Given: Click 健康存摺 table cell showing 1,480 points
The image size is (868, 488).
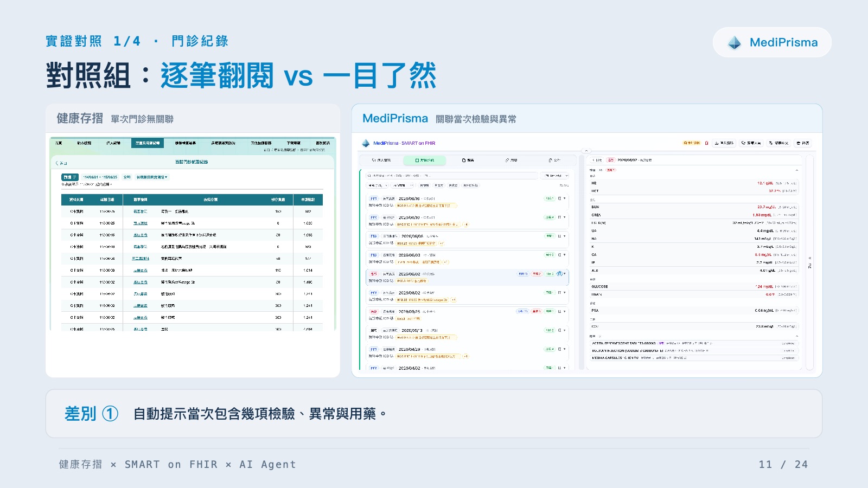Looking at the screenshot, I should point(308,282).
